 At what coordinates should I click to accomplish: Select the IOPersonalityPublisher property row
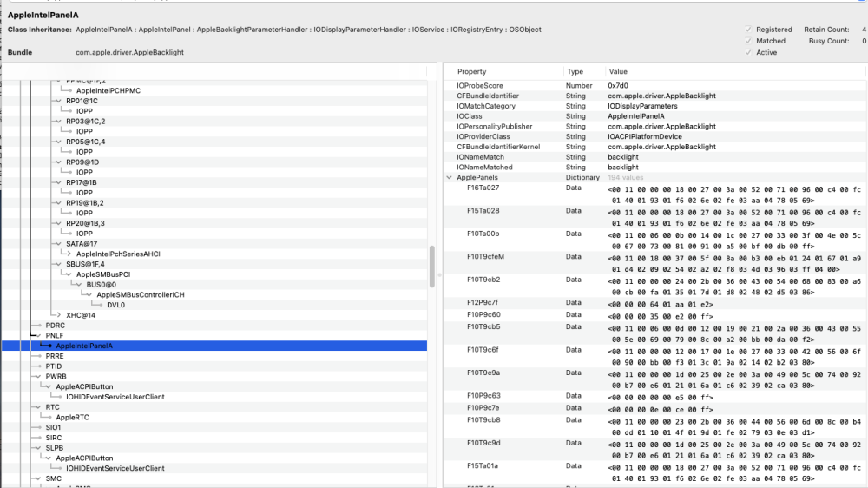point(654,126)
